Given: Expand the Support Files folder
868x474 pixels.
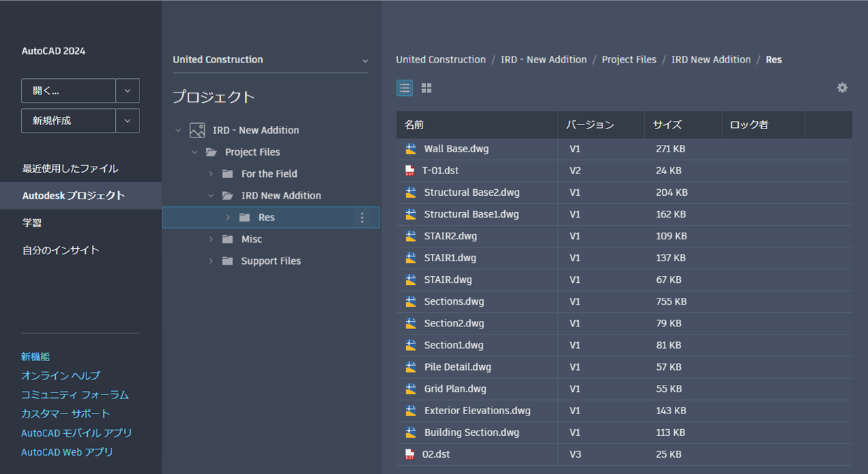Looking at the screenshot, I should click(211, 261).
